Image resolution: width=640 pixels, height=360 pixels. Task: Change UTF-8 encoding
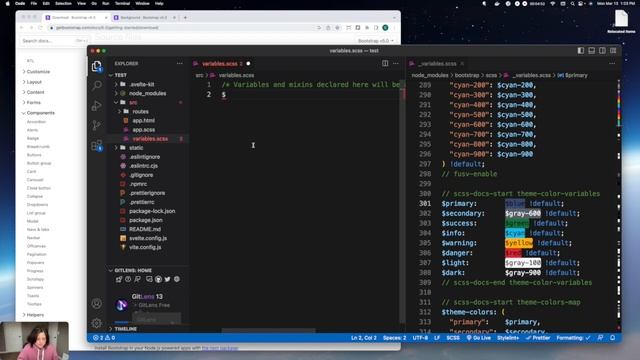pyautogui.click(x=420, y=338)
